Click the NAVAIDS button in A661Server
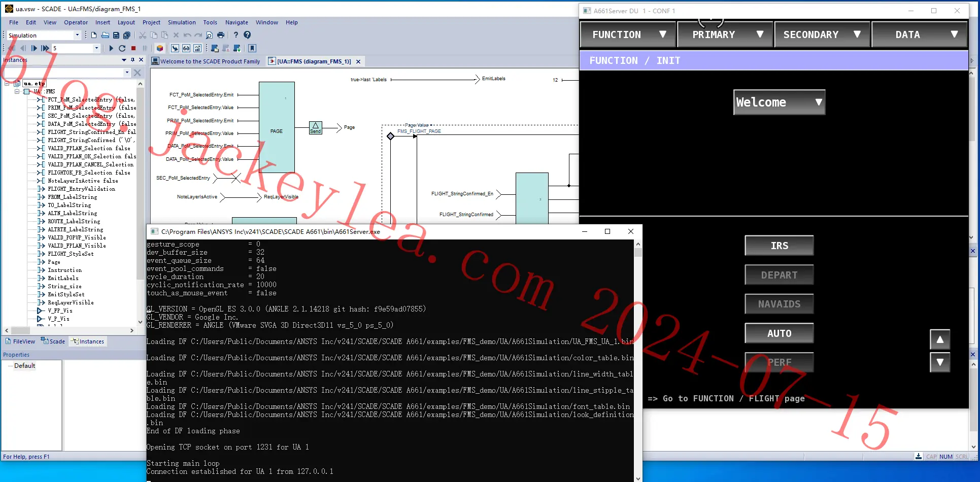This screenshot has height=482, width=980. pyautogui.click(x=779, y=304)
